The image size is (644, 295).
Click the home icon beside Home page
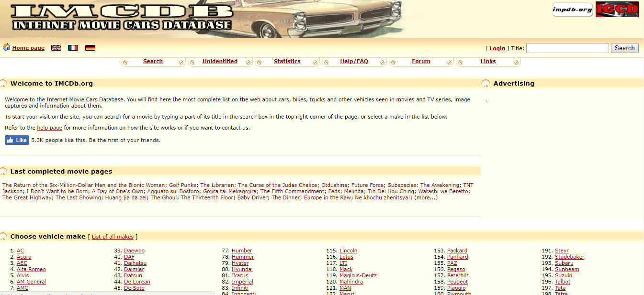coord(7,47)
